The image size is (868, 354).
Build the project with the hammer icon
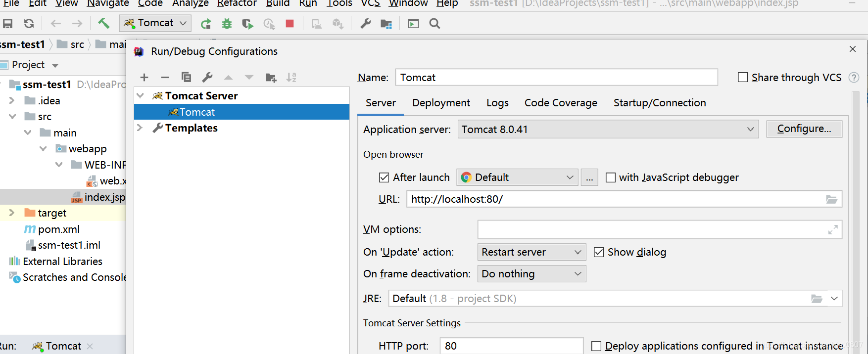[x=103, y=23]
